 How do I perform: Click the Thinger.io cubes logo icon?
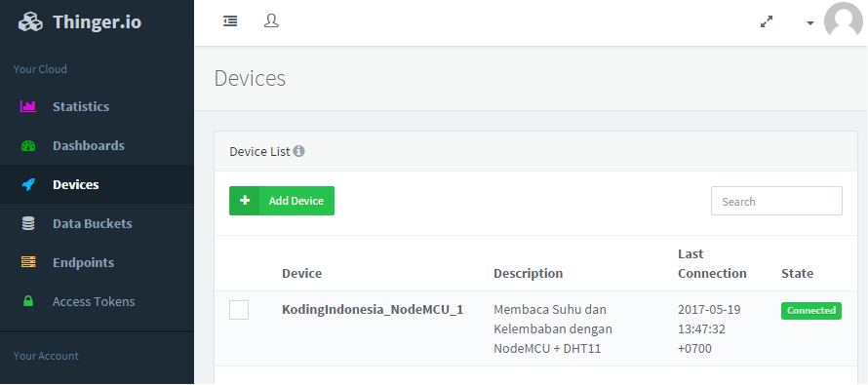tap(30, 22)
